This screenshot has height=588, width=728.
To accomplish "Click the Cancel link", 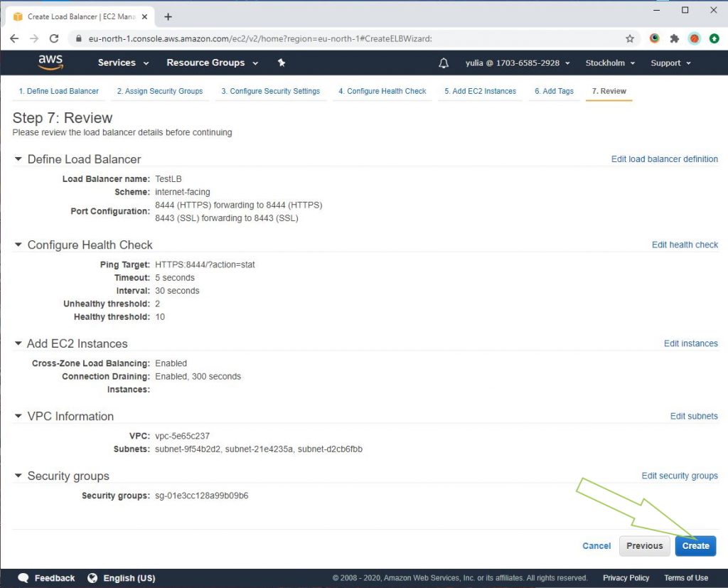I will (x=596, y=546).
